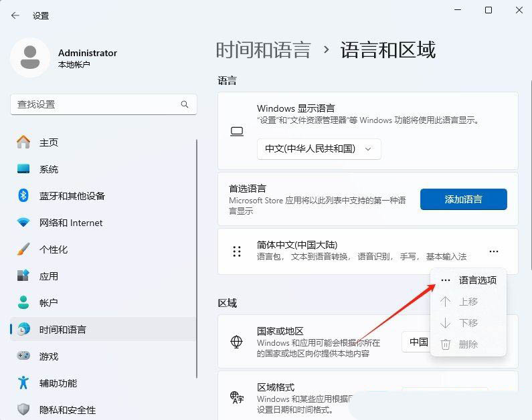Click the trash icon for 删除

click(446, 344)
